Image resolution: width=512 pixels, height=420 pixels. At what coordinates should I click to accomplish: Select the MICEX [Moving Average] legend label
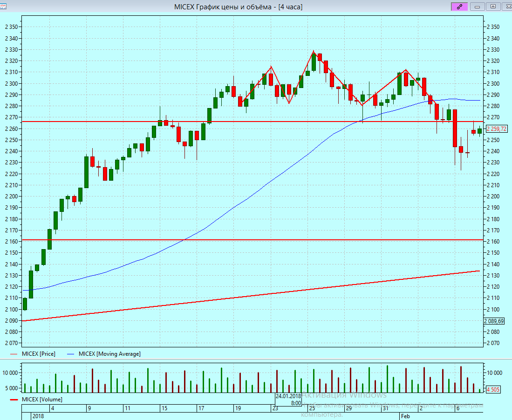(x=110, y=354)
